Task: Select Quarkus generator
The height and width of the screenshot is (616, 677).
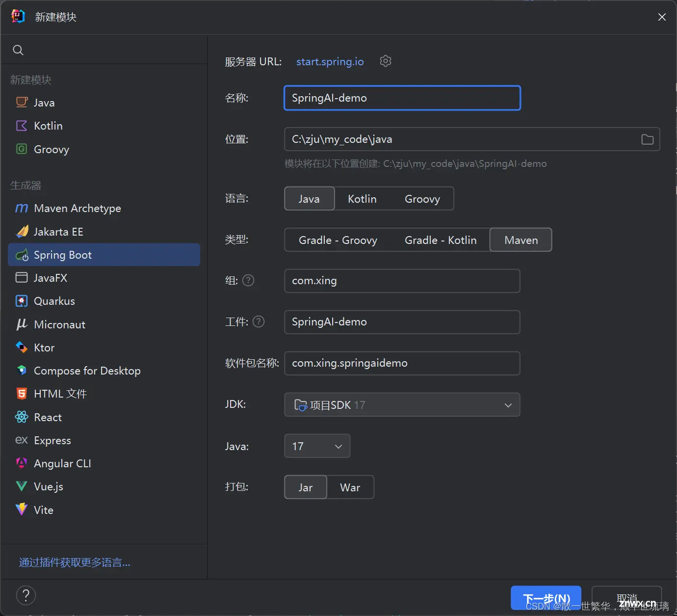Action: [104, 301]
